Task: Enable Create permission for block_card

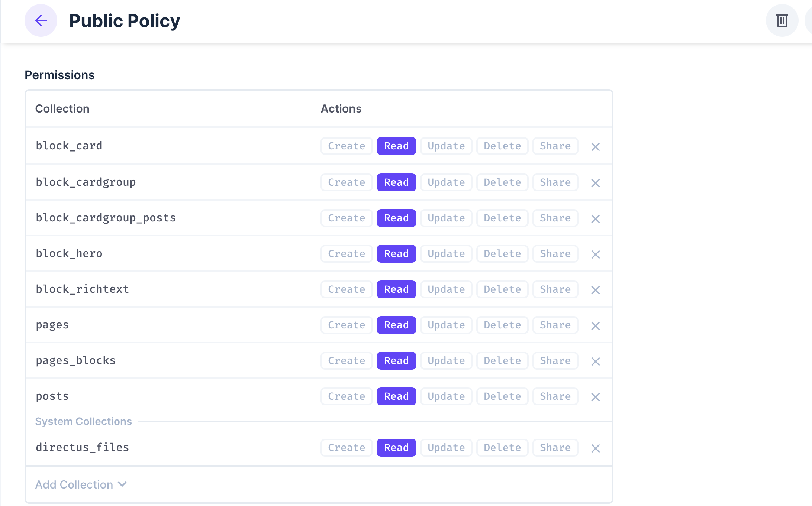Action: (346, 146)
